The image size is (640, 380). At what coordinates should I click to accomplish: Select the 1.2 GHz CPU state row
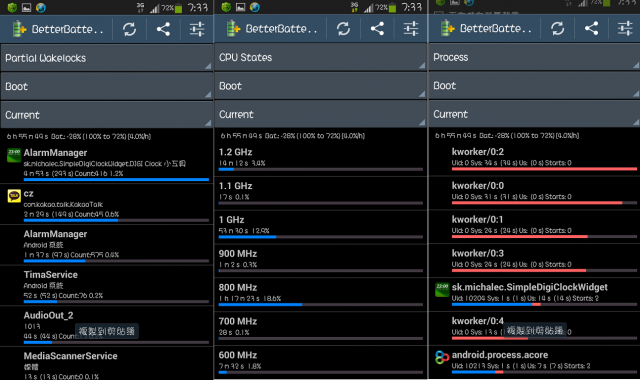pos(320,159)
